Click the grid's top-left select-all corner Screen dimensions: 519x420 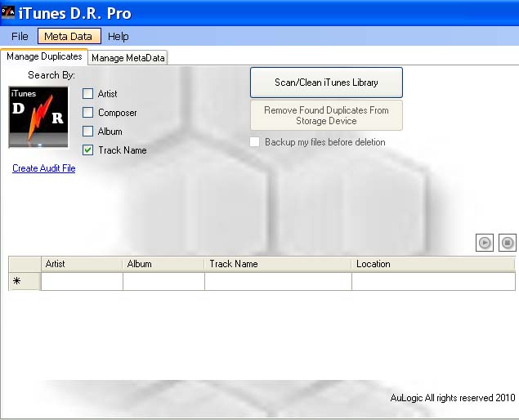coord(25,264)
